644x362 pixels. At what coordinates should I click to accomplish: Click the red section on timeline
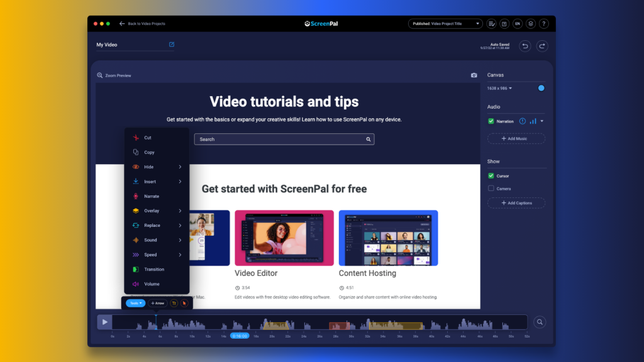pos(339,326)
